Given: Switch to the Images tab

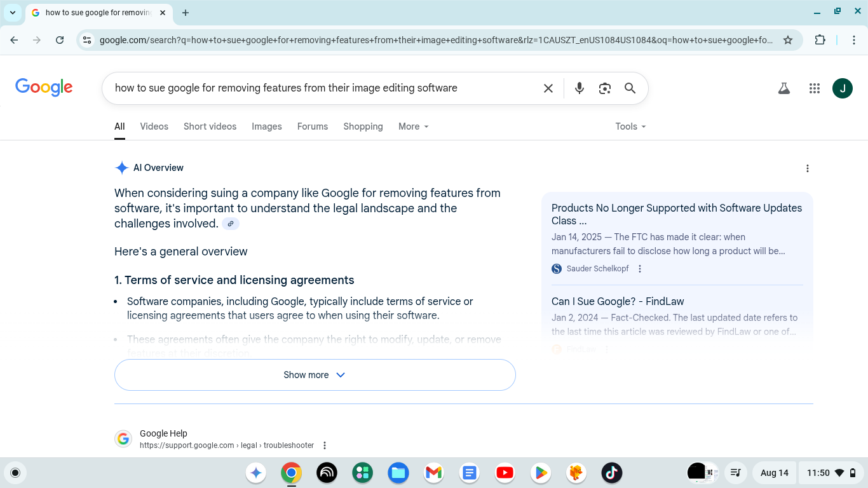Looking at the screenshot, I should [x=267, y=126].
